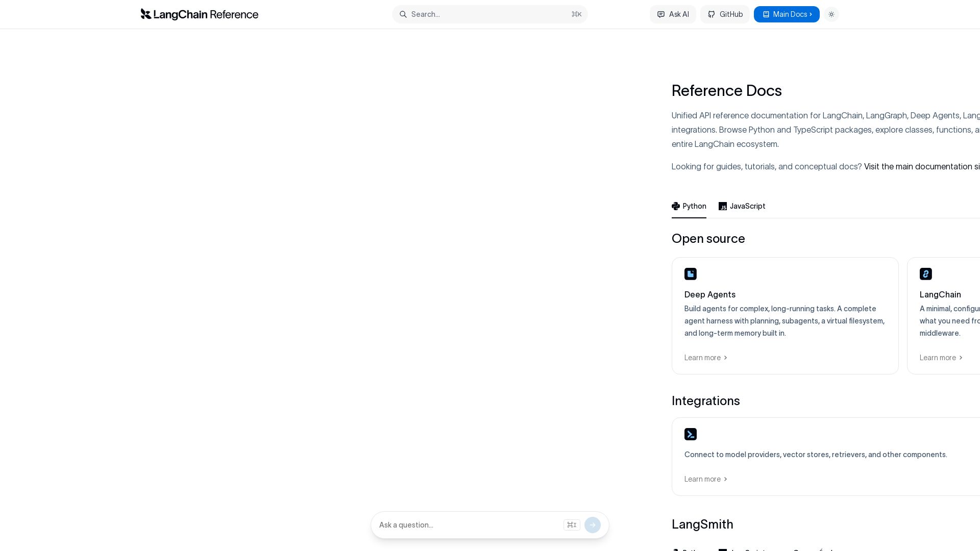The width and height of the screenshot is (980, 551).
Task: Click the Deep Agents description text
Action: (785, 321)
